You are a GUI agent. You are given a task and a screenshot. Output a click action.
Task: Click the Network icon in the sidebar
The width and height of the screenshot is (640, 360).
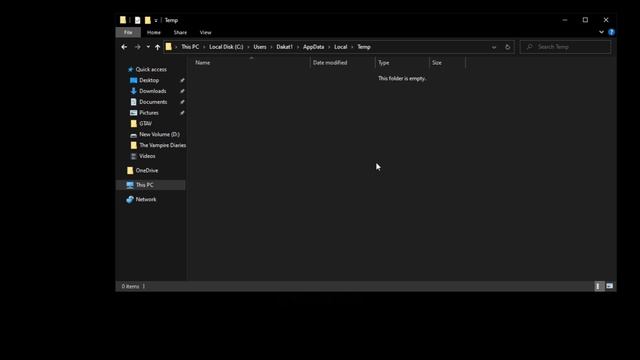[x=130, y=199]
